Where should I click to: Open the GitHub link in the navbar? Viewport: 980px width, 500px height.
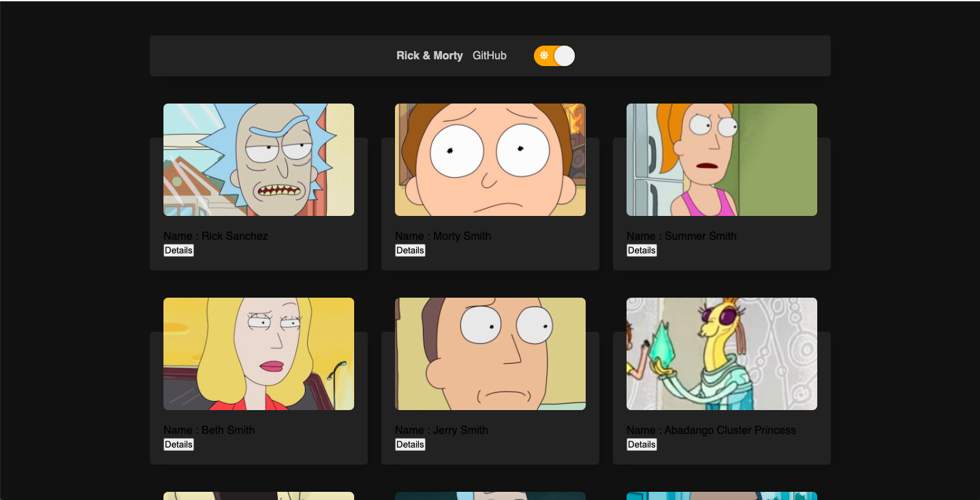[490, 55]
